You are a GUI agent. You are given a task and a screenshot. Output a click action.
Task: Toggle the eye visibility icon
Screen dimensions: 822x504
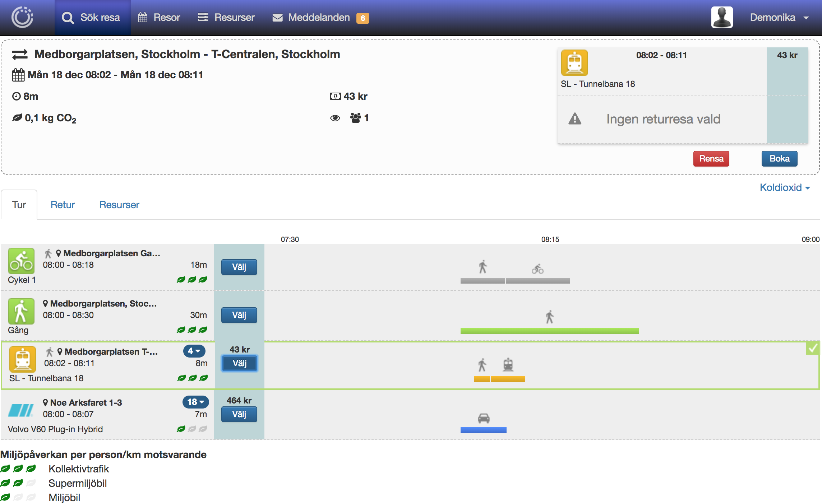[335, 118]
